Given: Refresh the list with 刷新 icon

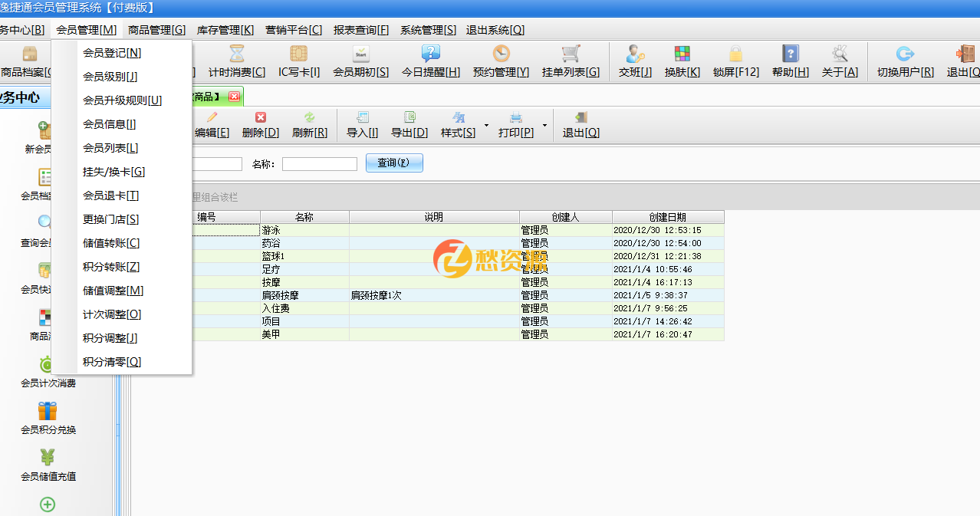Looking at the screenshot, I should coord(309,118).
